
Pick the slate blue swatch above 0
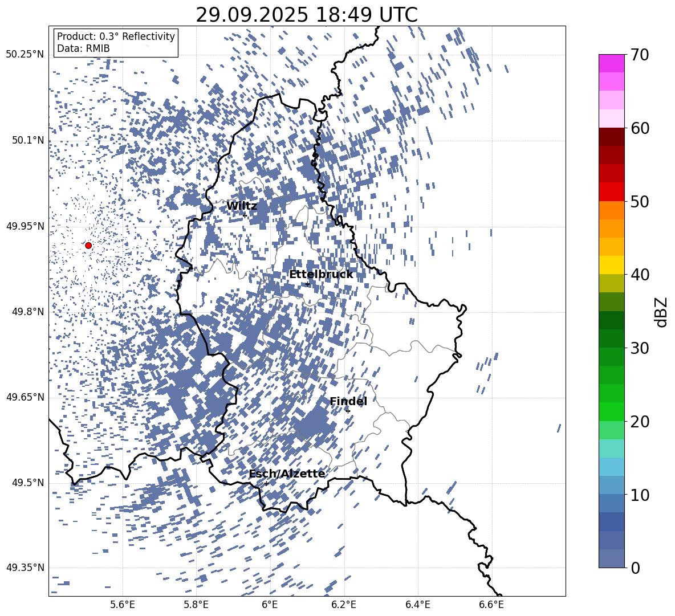pyautogui.click(x=612, y=558)
